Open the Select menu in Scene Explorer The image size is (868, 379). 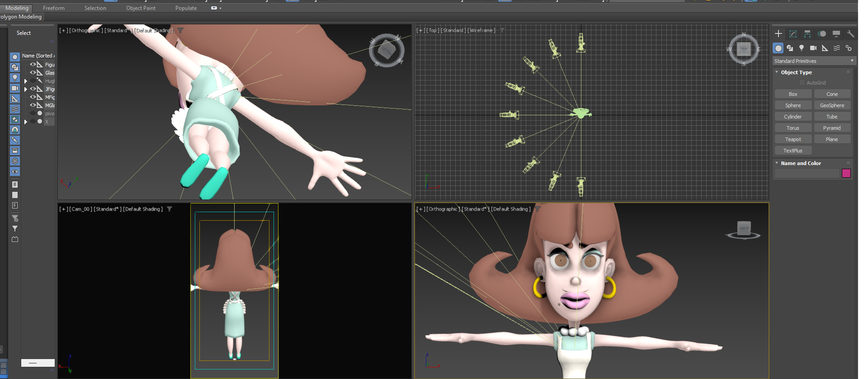click(24, 33)
